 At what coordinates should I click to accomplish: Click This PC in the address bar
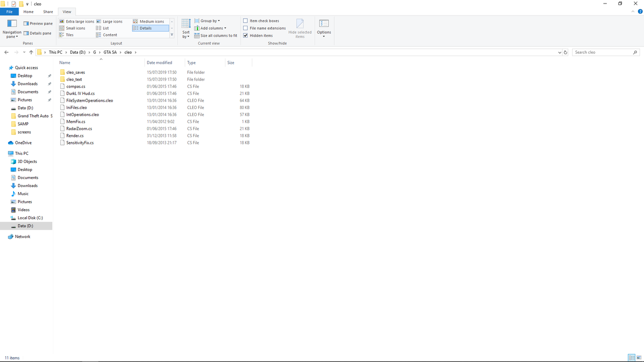[x=55, y=52]
